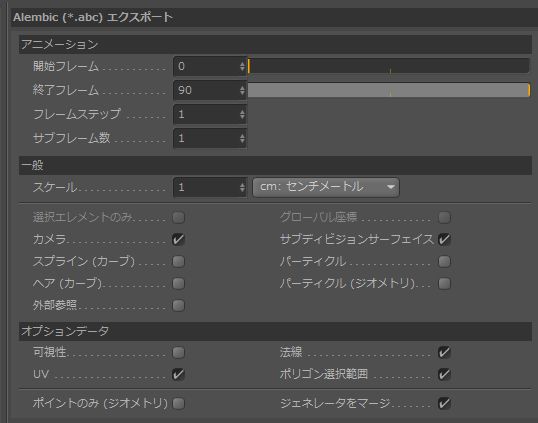Uncheck the カメラ checkbox
538x423 pixels.
pyautogui.click(x=178, y=239)
